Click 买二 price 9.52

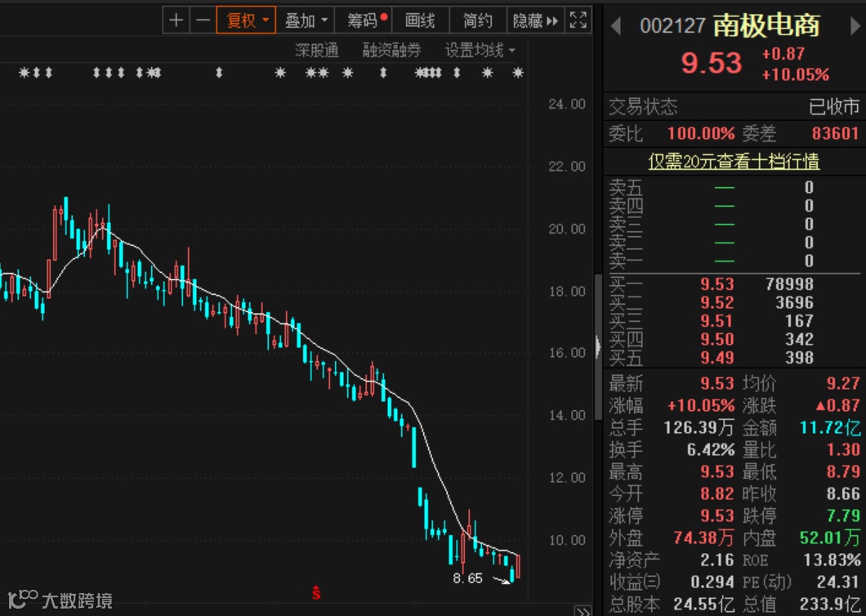pyautogui.click(x=716, y=302)
